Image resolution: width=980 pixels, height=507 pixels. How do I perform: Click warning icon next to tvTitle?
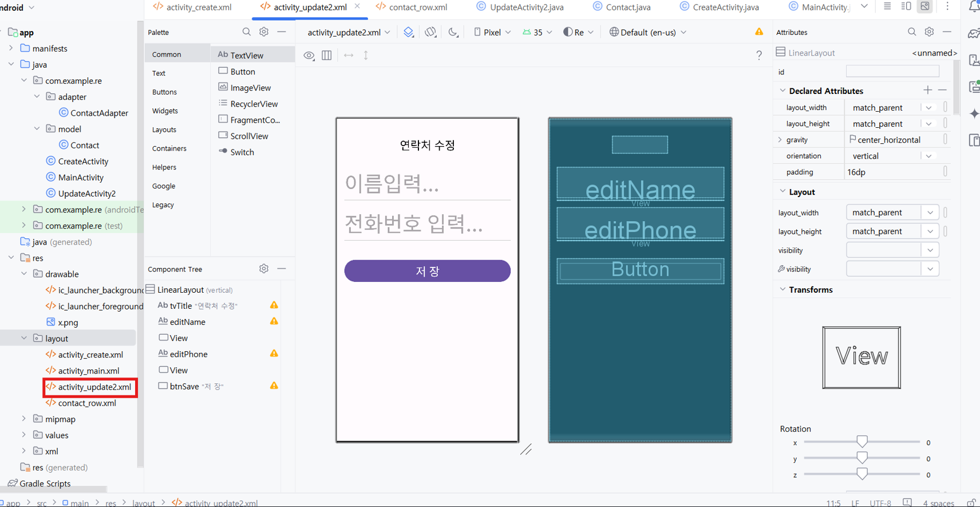click(x=274, y=305)
